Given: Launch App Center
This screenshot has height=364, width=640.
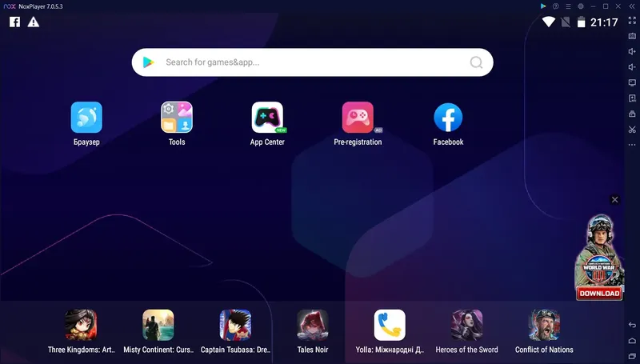Looking at the screenshot, I should (x=267, y=118).
